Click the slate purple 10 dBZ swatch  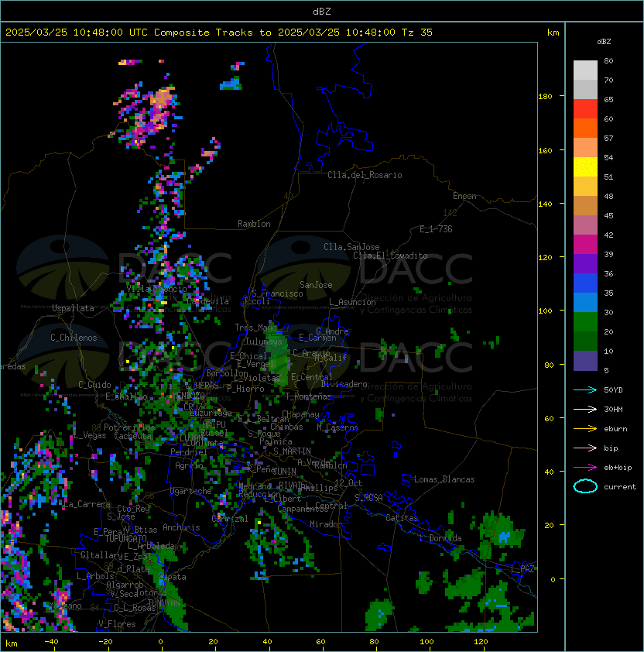click(585, 361)
